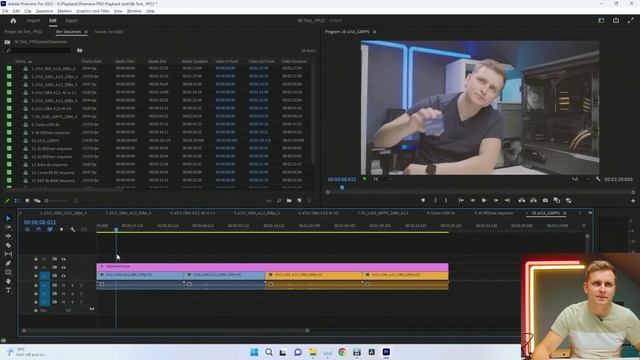Select the Selection tool in the toolbar
Viewport: 640px width, 360px height.
8,218
